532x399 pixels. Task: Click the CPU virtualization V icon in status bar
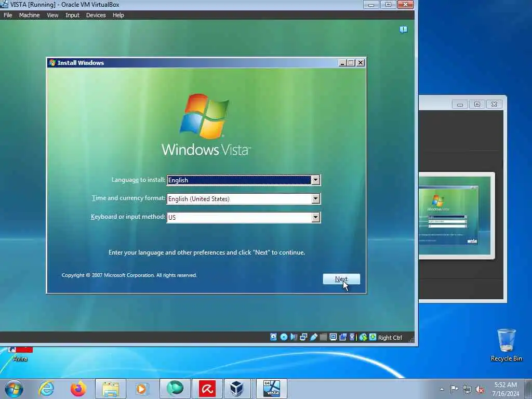[352, 337]
